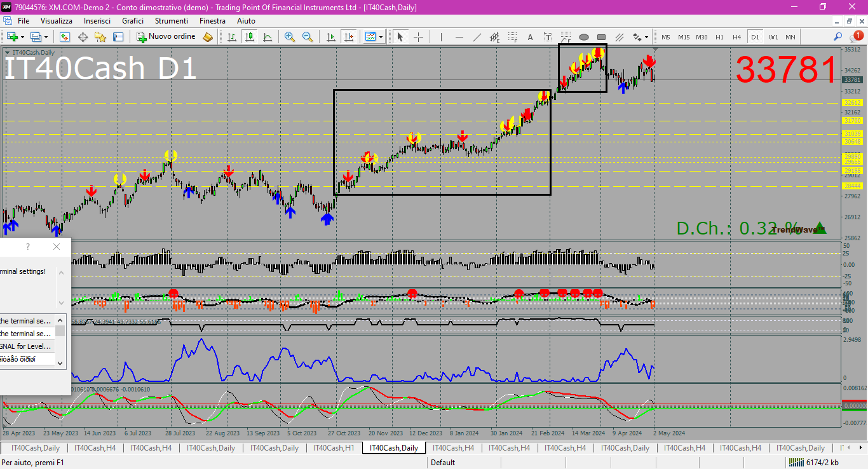Select the D1 timeframe button
The width and height of the screenshot is (868, 469).
click(x=755, y=37)
